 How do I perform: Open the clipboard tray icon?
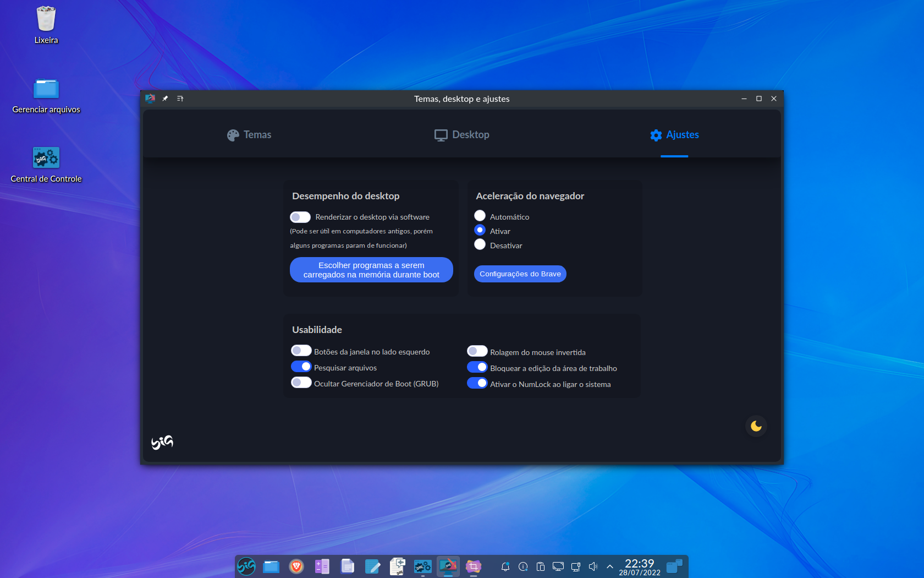[x=541, y=566]
